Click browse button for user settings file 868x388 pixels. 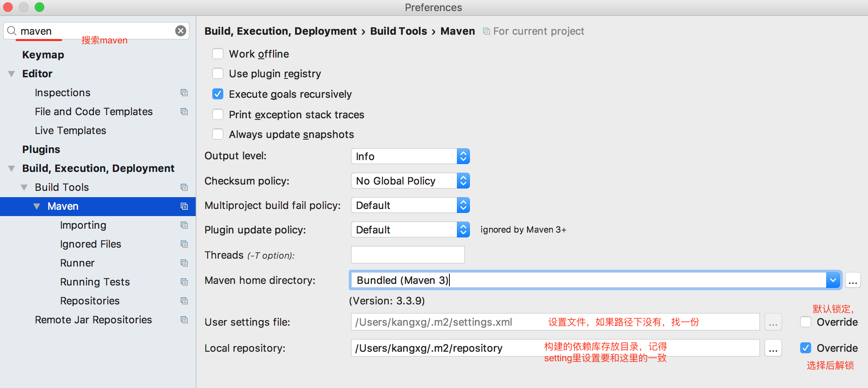(773, 322)
